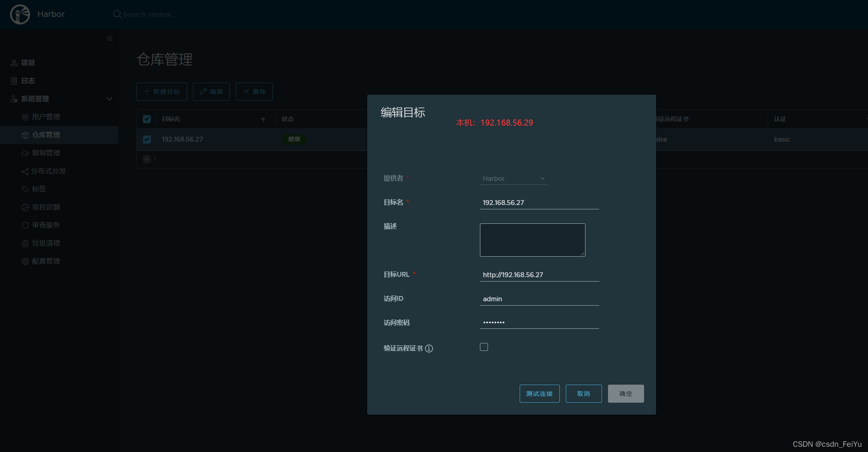Open 日志 in the sidebar
This screenshot has height=452, width=868.
pos(28,81)
